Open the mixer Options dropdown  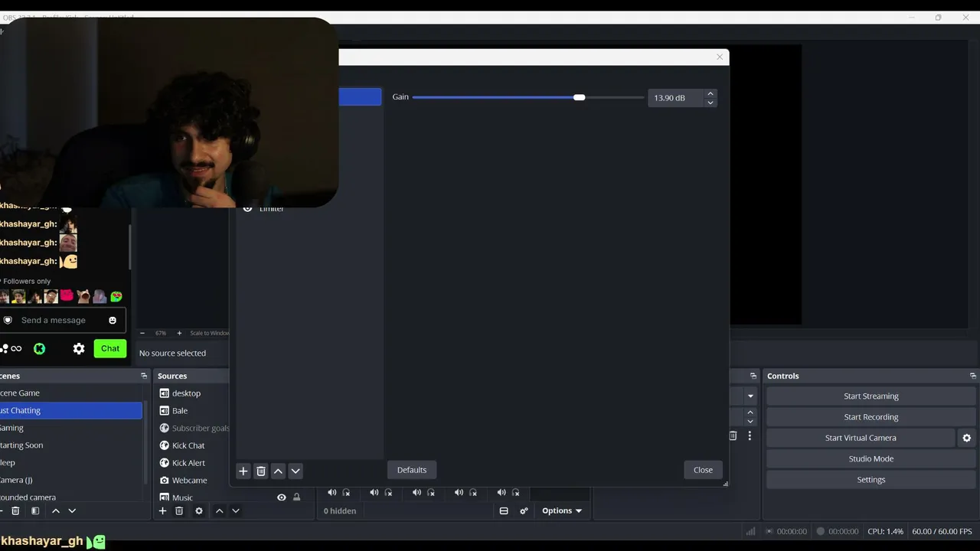point(563,510)
